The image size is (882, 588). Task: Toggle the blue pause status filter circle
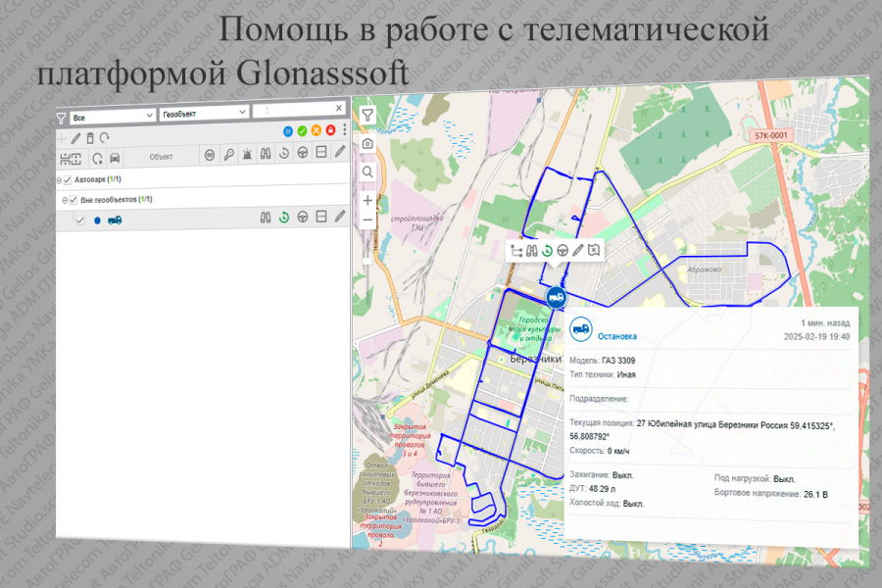[288, 131]
